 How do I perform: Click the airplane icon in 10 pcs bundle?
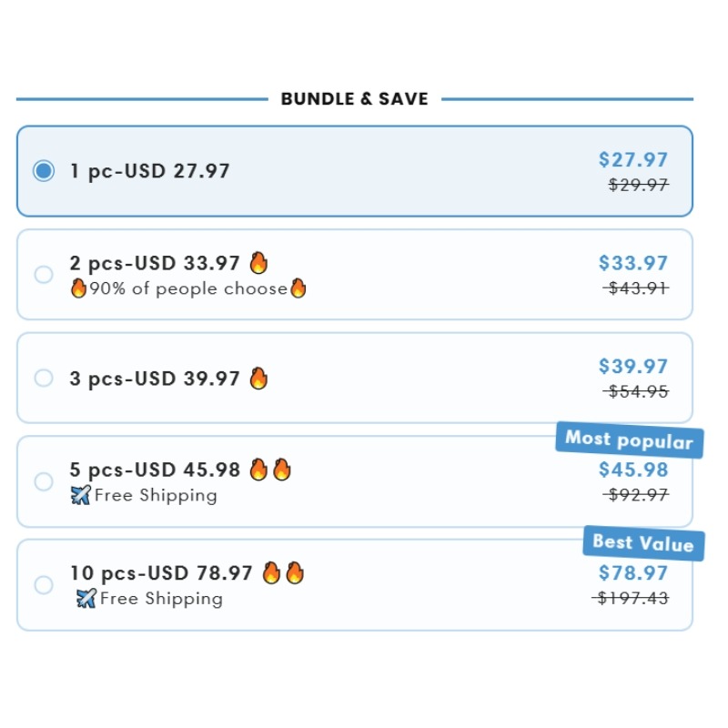[x=86, y=599]
